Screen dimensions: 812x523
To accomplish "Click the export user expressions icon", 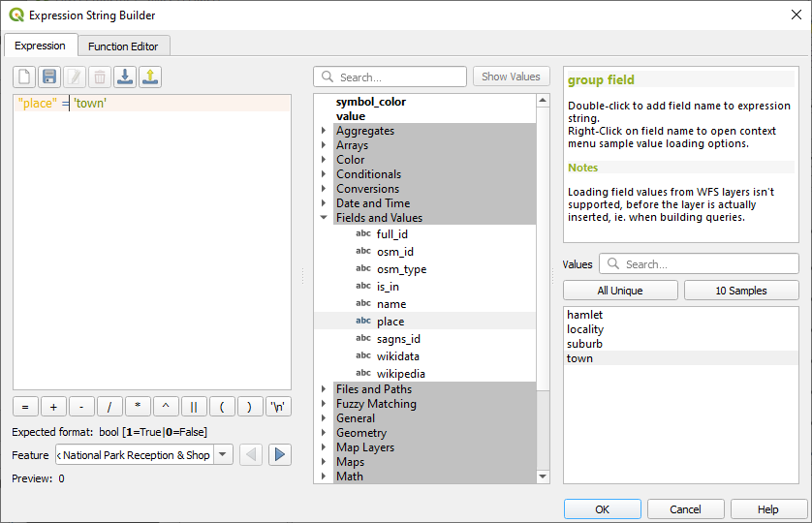I will click(150, 77).
